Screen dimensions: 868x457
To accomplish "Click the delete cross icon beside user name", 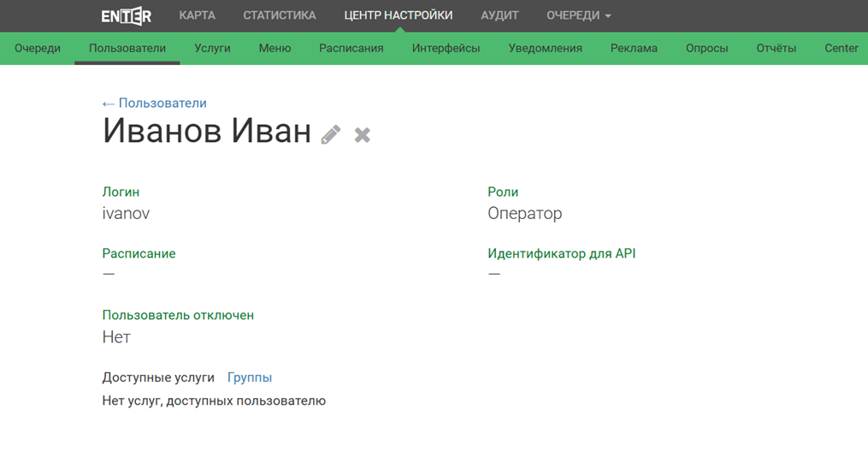I will [363, 135].
